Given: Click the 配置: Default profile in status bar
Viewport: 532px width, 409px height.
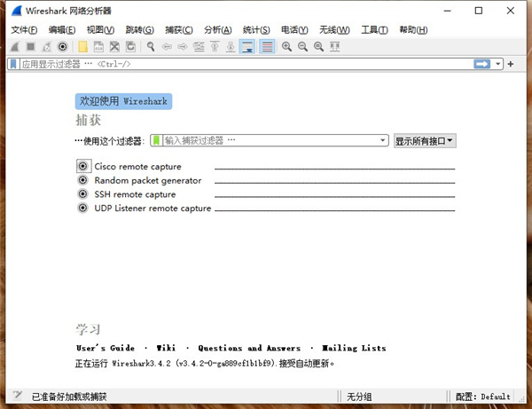Looking at the screenshot, I should (482, 396).
